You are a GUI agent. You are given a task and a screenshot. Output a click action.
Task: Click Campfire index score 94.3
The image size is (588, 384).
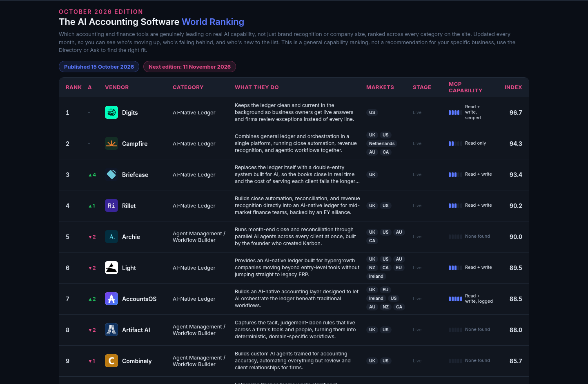pos(516,144)
